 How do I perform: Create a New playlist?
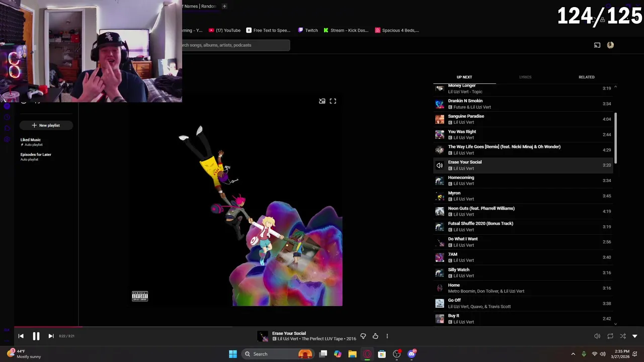click(x=46, y=125)
